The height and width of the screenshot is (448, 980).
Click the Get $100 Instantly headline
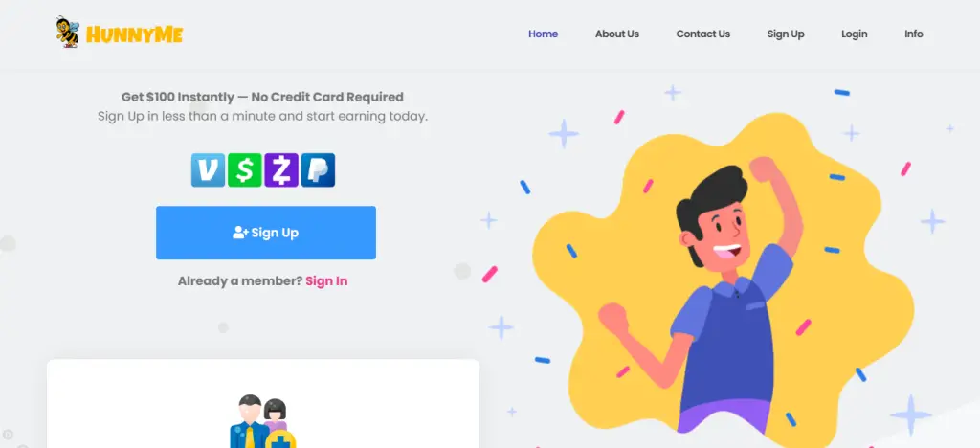262,97
